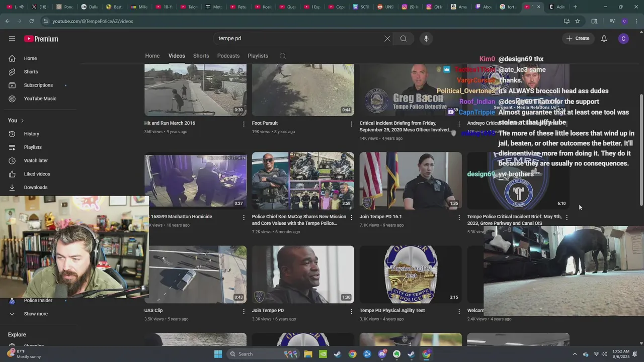Screen dimensions: 644x362
Task: Open the account avatar menu
Action: tap(623, 39)
